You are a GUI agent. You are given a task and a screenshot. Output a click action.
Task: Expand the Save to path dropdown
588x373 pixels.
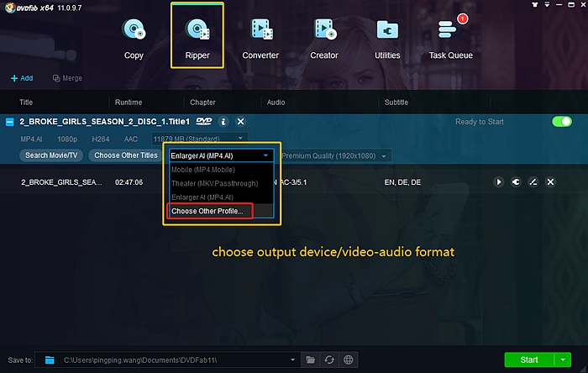(x=292, y=360)
